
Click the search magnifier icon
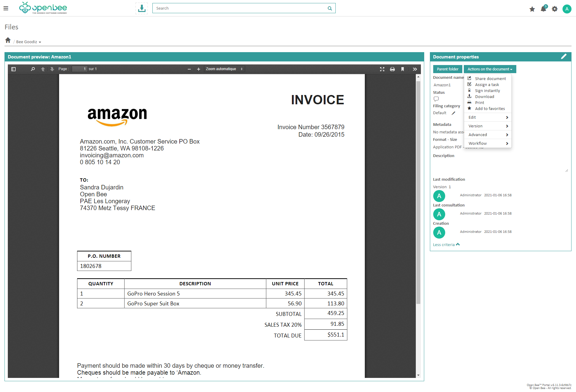(330, 8)
